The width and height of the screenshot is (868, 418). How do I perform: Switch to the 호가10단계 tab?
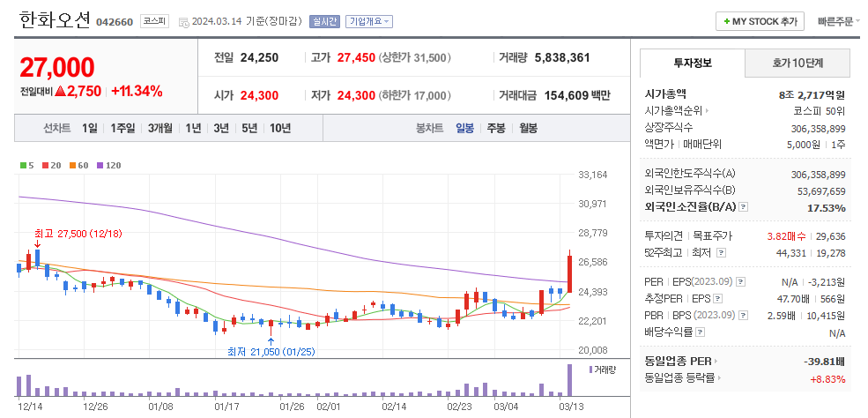pos(798,63)
